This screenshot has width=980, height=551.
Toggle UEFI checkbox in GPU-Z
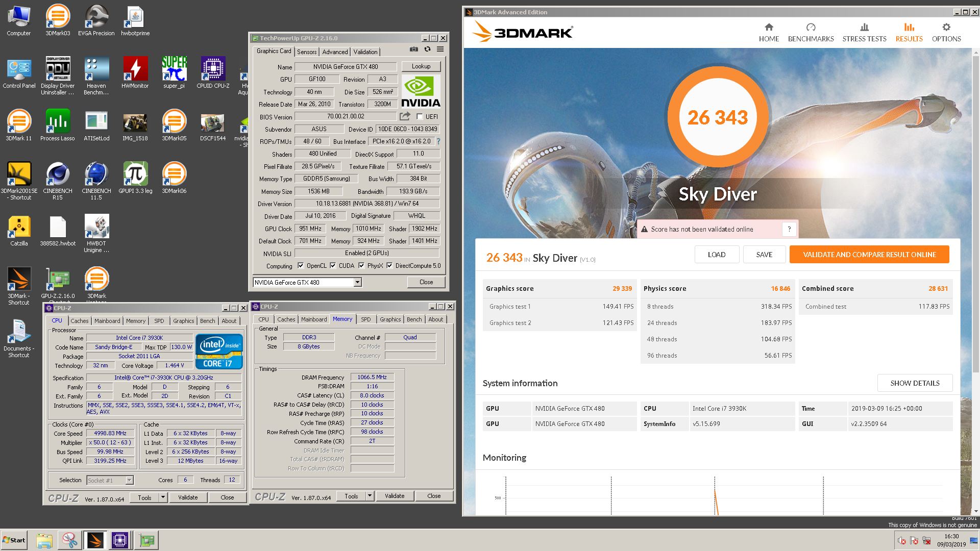(x=420, y=117)
